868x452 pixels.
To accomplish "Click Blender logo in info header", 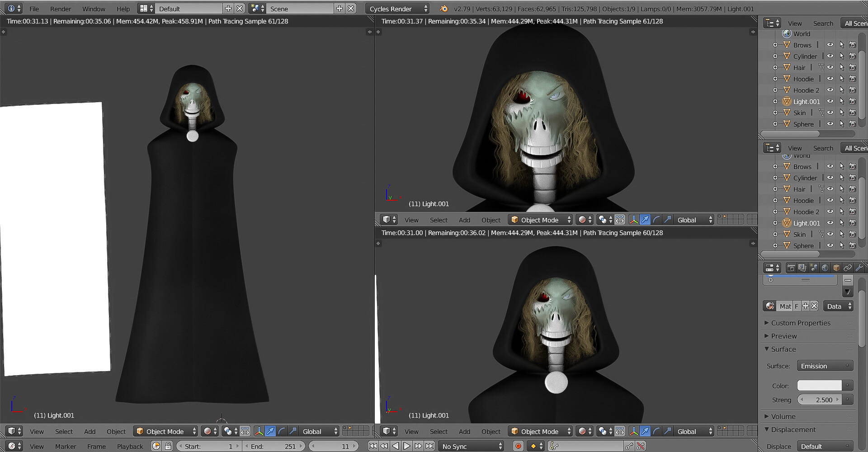I will point(444,9).
